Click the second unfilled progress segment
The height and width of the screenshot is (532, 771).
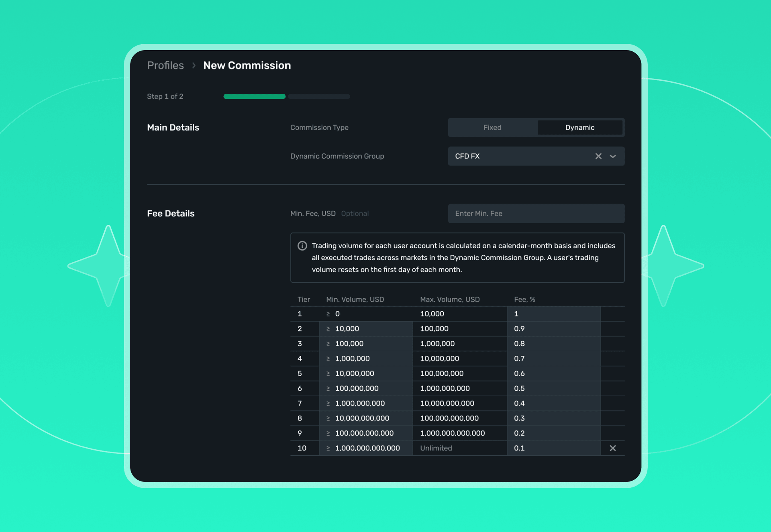(319, 96)
